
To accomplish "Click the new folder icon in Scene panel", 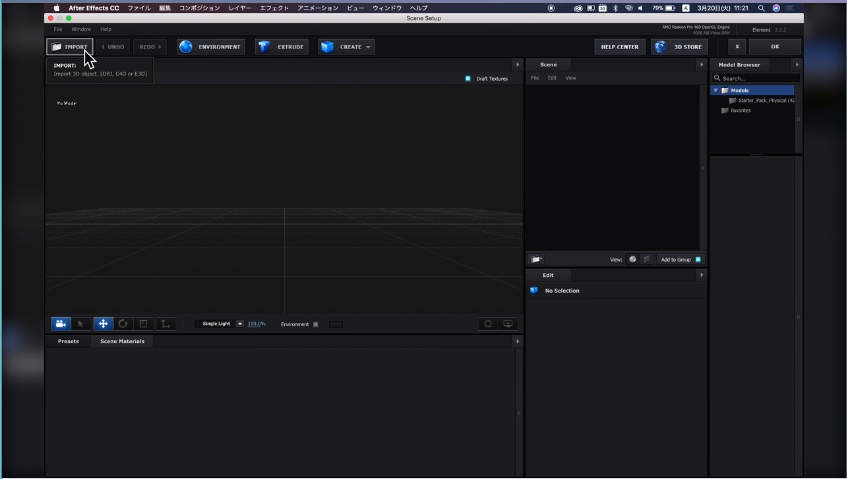I will [x=537, y=259].
